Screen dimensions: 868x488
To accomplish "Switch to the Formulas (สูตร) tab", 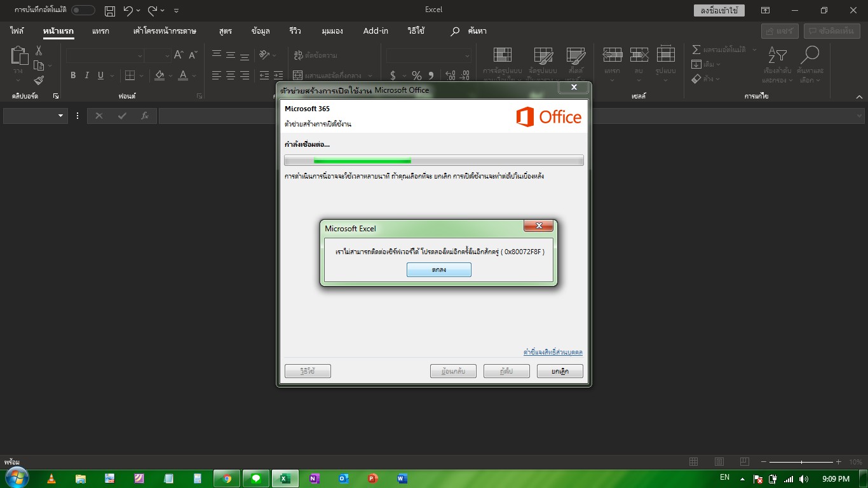I will point(225,31).
